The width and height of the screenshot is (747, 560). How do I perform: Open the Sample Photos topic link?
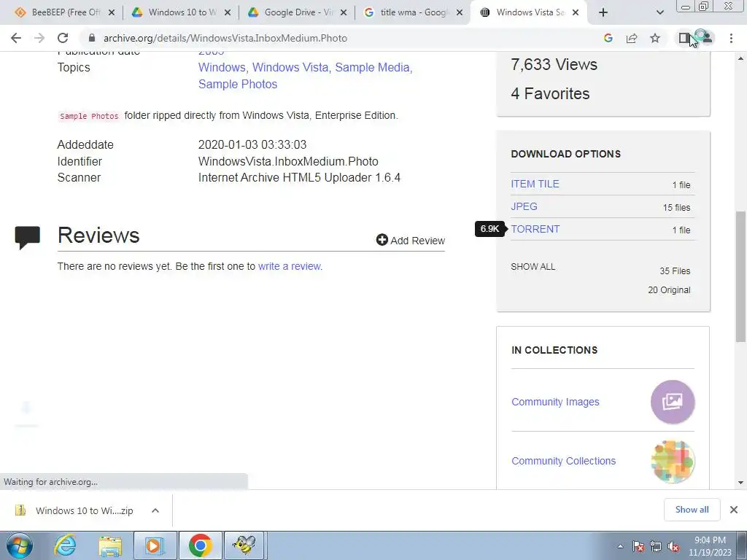coord(238,84)
